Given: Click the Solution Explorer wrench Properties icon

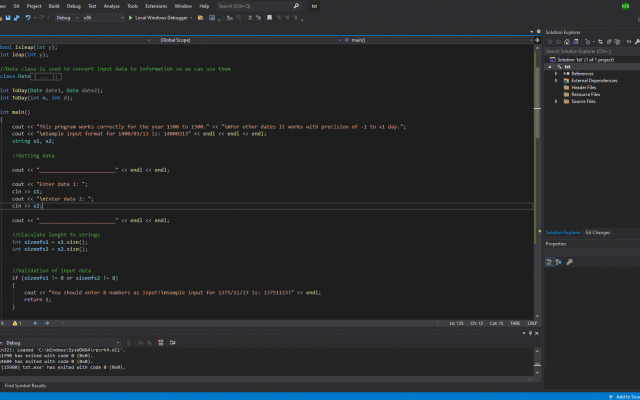Looking at the screenshot, I should coord(637,42).
